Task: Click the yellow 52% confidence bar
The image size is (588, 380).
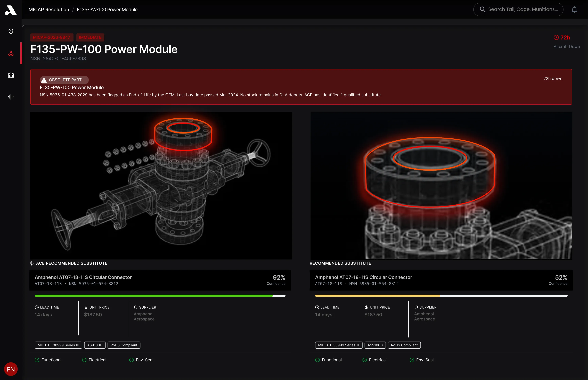Action: (x=441, y=296)
